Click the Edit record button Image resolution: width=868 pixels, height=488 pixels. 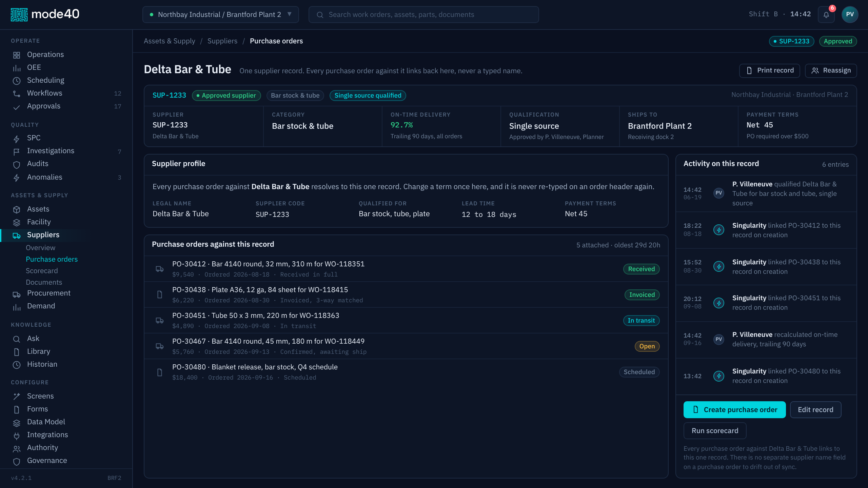816,410
